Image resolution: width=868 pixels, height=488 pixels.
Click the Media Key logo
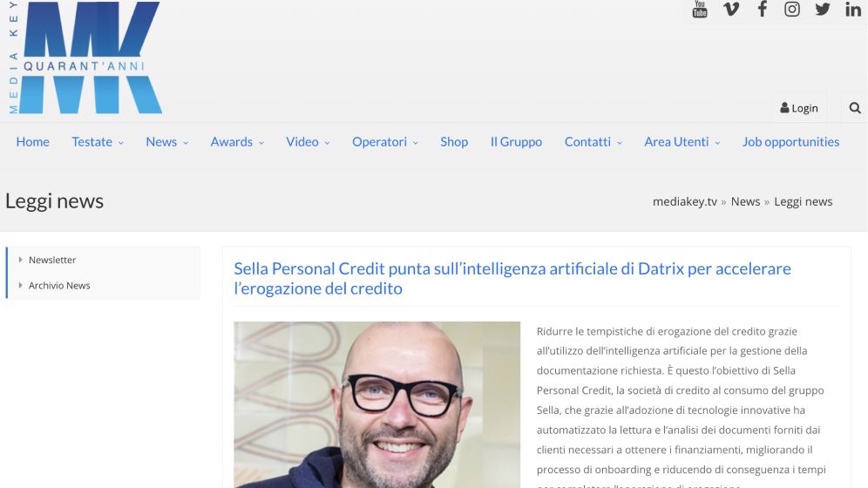85,58
